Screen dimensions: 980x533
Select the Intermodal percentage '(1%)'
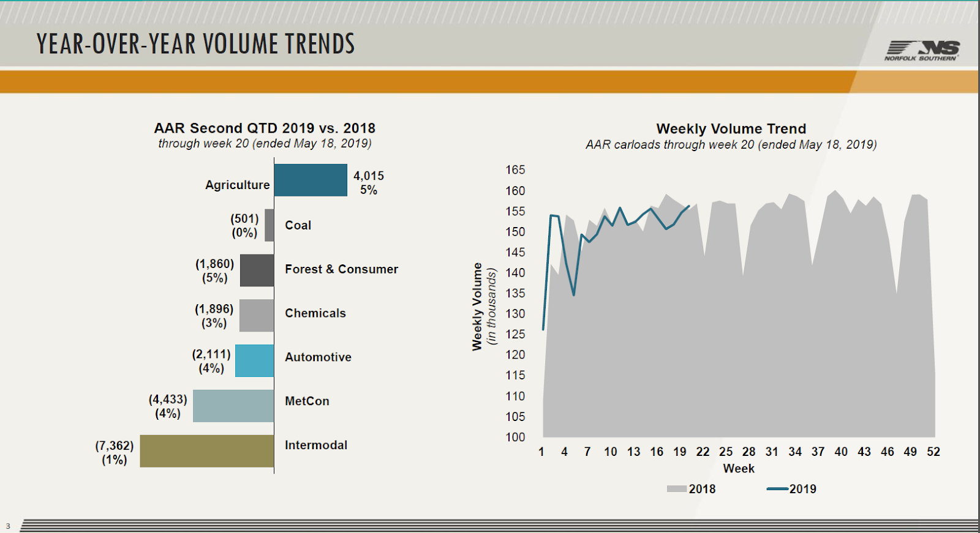(x=115, y=460)
